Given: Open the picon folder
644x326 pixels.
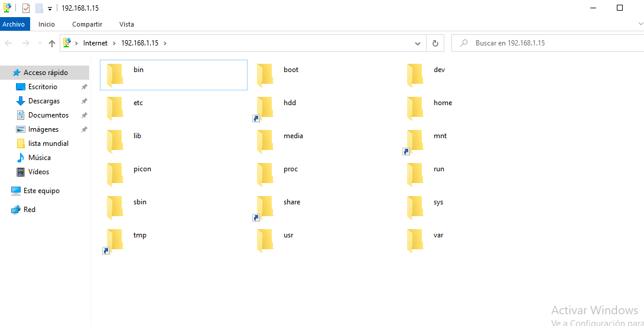Looking at the screenshot, I should [115, 174].
